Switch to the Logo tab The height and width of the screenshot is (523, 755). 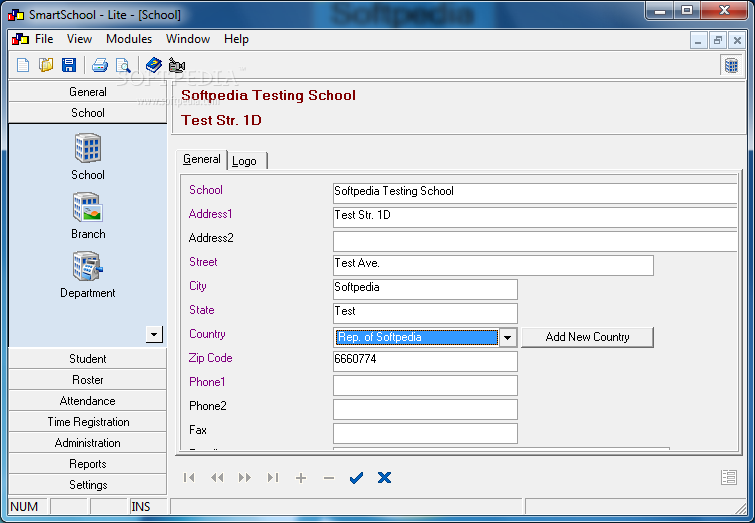pos(247,161)
